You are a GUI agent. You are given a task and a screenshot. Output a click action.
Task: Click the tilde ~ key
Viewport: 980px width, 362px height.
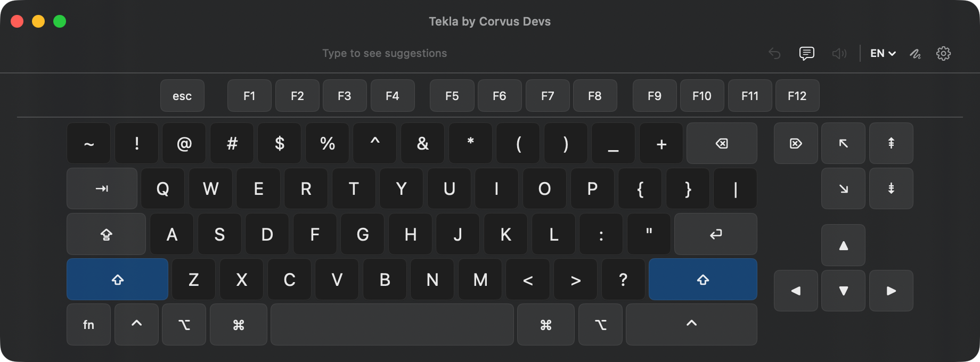pyautogui.click(x=88, y=143)
